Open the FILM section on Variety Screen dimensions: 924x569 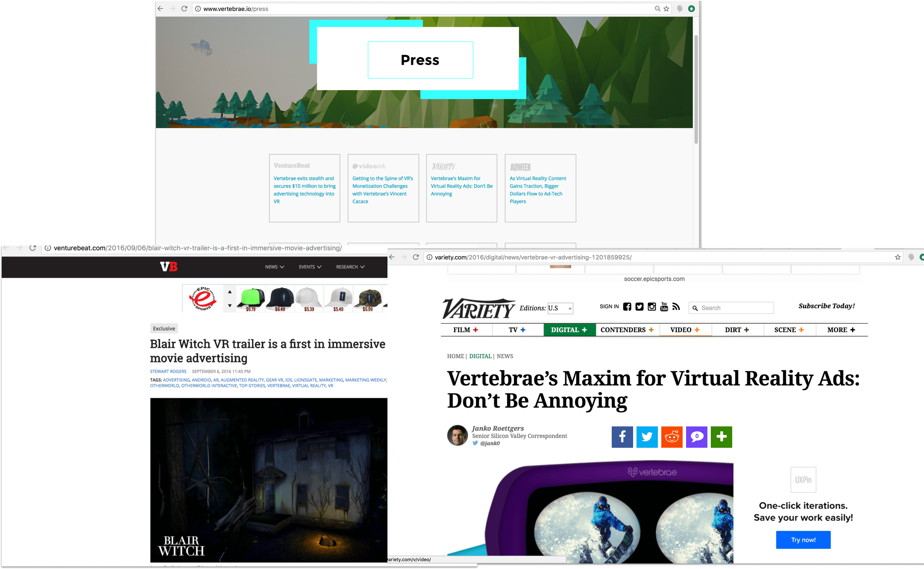point(466,330)
